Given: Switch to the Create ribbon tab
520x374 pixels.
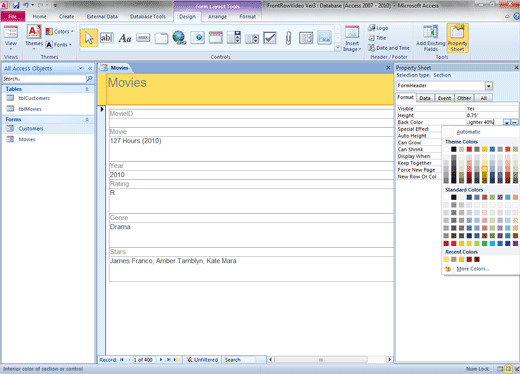Looking at the screenshot, I should tap(66, 16).
